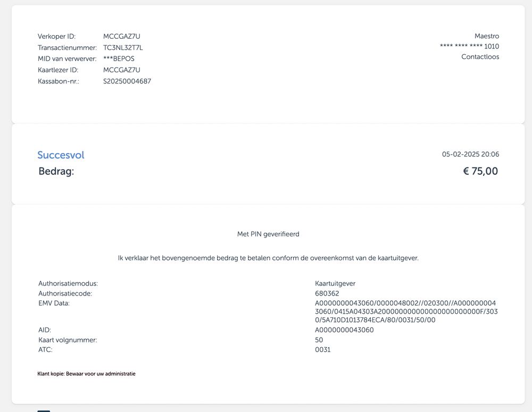
Task: Click the Succesvol status heading
Action: click(61, 155)
